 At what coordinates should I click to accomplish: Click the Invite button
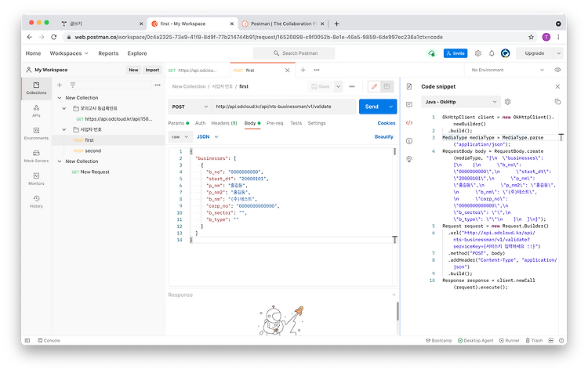click(x=456, y=53)
